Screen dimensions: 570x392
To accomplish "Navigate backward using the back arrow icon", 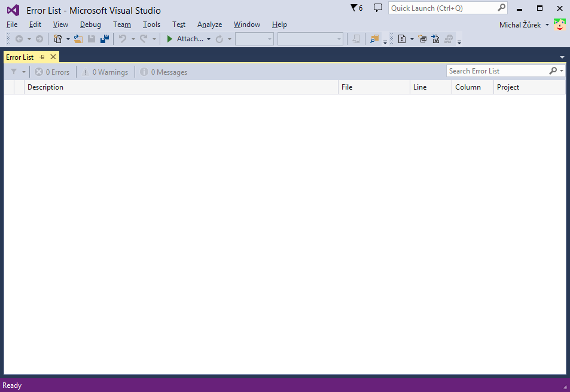I will pyautogui.click(x=20, y=38).
